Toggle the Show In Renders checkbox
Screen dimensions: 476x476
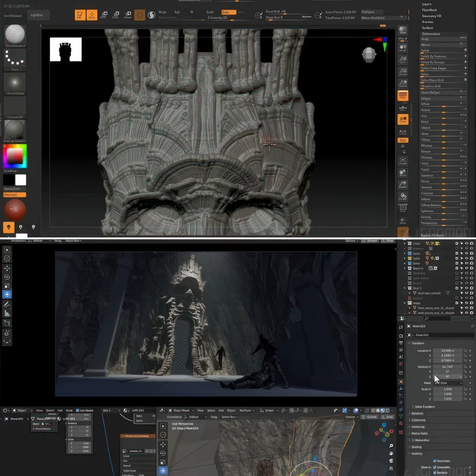(435, 473)
